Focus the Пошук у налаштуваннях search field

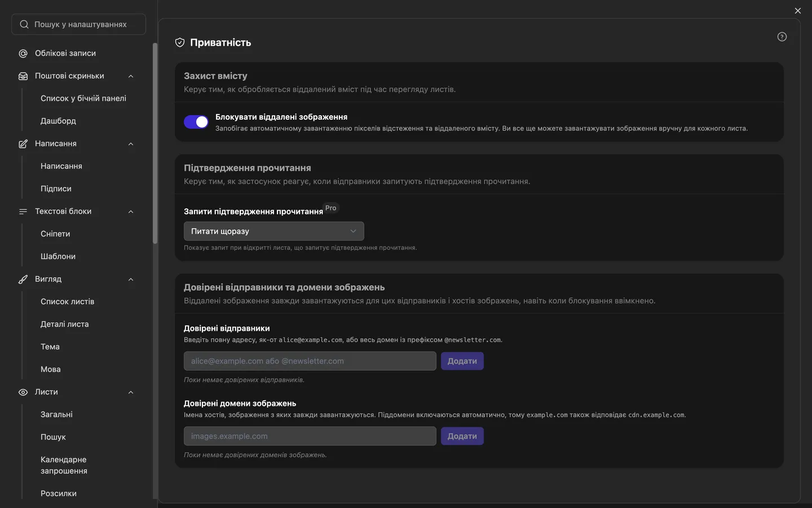[79, 24]
